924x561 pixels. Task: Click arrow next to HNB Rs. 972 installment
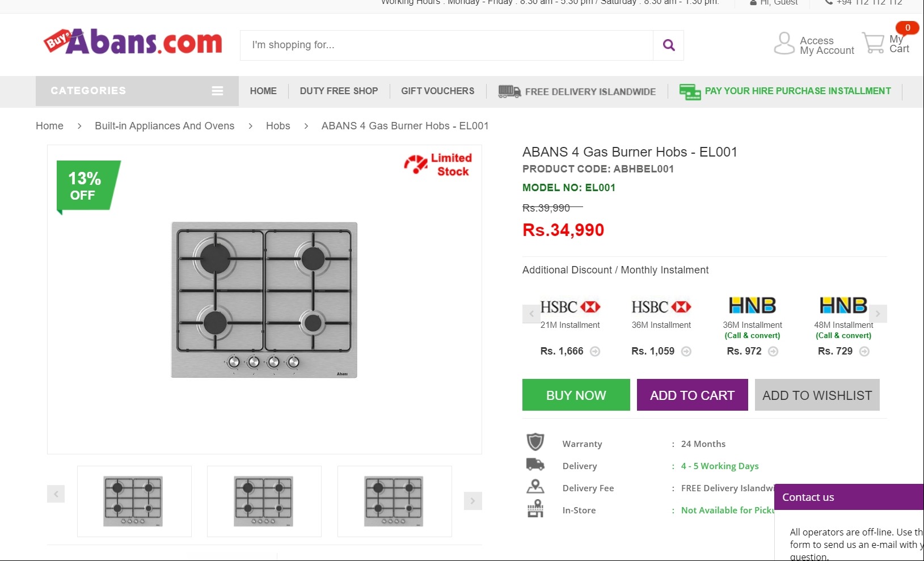point(773,351)
